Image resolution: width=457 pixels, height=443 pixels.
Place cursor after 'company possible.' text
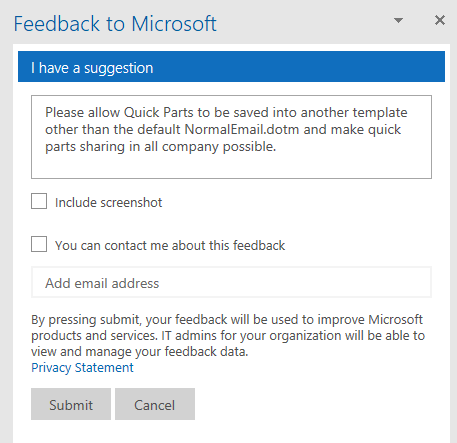(x=277, y=147)
